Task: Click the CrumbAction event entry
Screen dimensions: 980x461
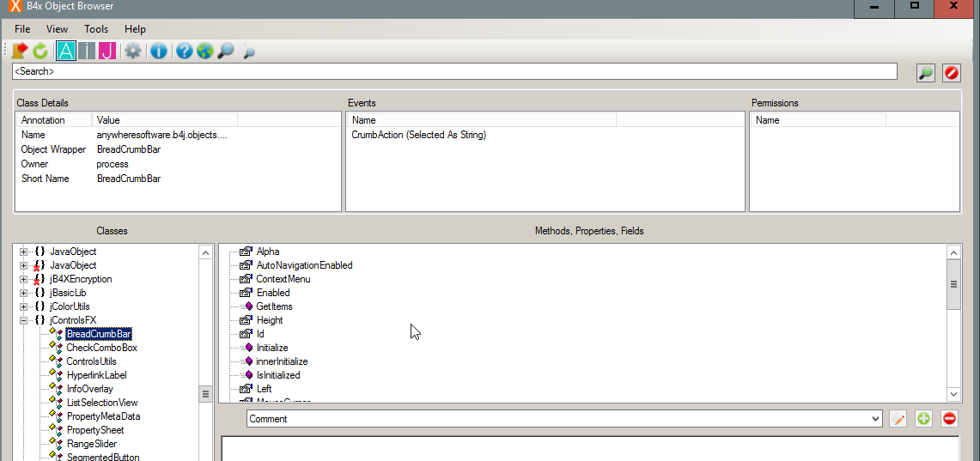Action: pos(419,134)
